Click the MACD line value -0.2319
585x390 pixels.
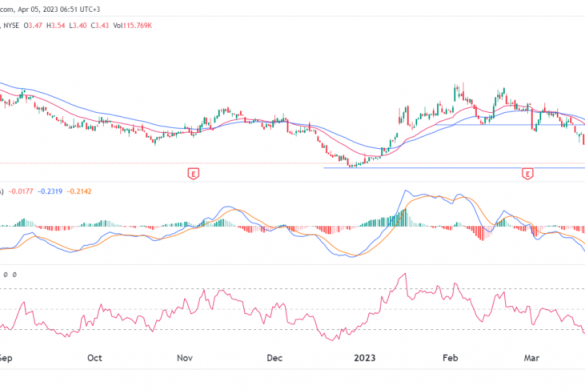coord(50,191)
